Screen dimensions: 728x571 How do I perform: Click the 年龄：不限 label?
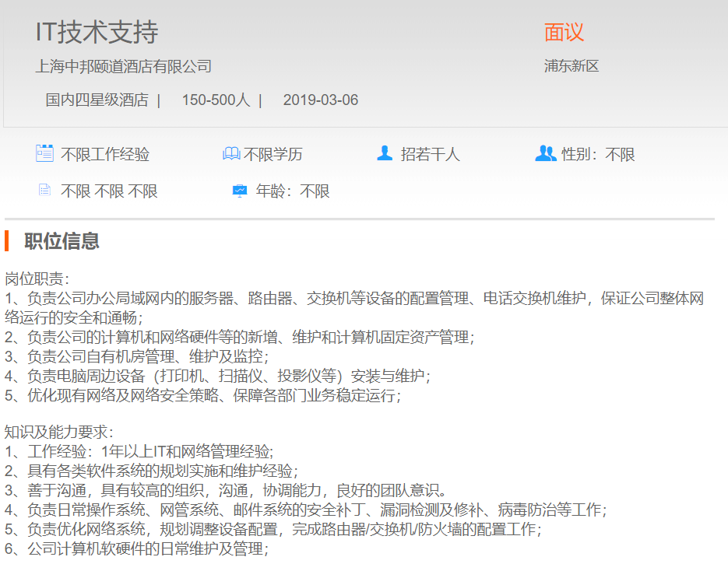(x=293, y=191)
